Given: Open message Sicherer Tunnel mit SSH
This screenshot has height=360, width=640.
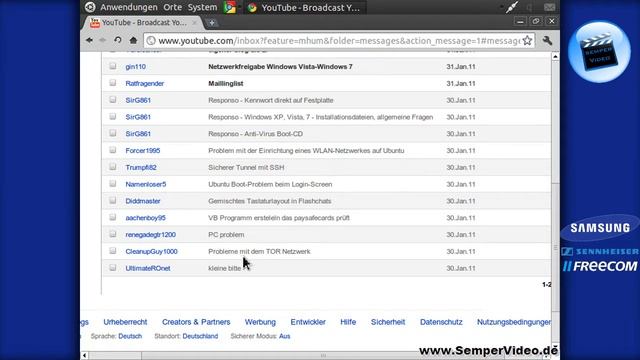Looking at the screenshot, I should coord(246,167).
